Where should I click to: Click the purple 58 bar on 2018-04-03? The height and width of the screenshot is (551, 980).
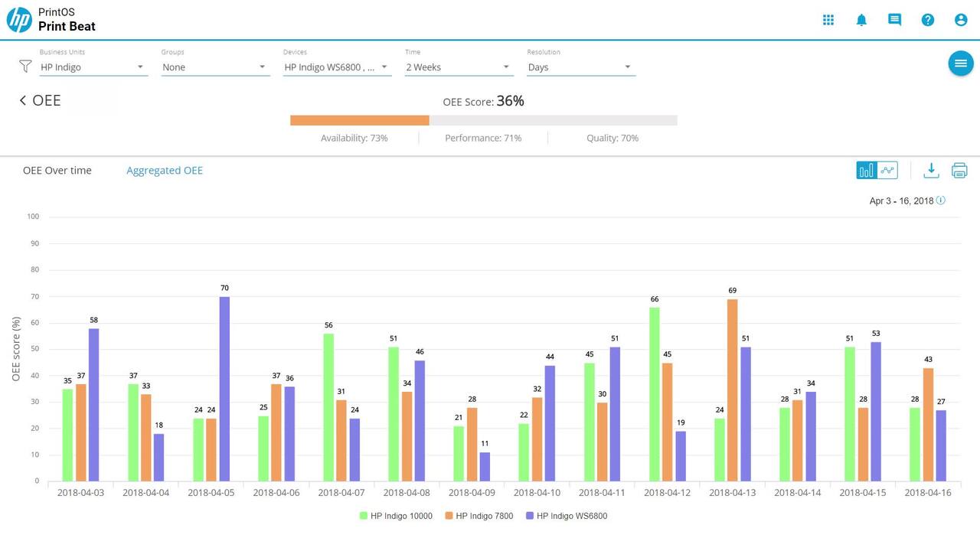[x=94, y=405]
